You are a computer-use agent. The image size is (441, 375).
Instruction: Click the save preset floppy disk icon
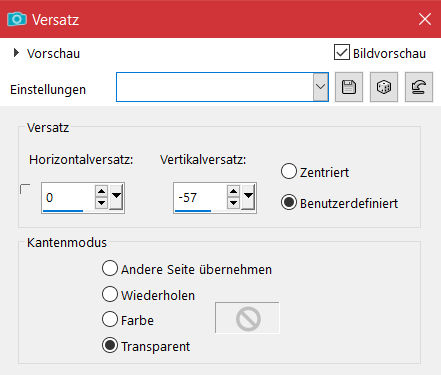[349, 87]
